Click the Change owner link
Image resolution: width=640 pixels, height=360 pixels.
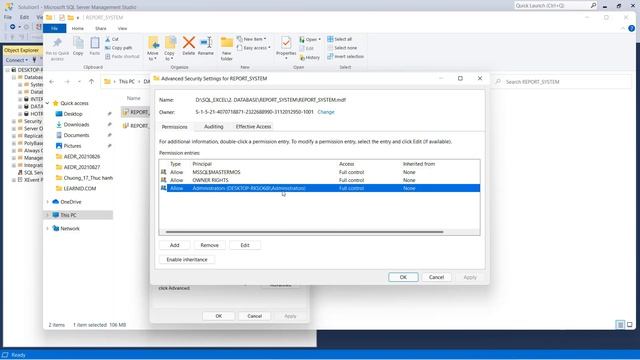coord(326,112)
